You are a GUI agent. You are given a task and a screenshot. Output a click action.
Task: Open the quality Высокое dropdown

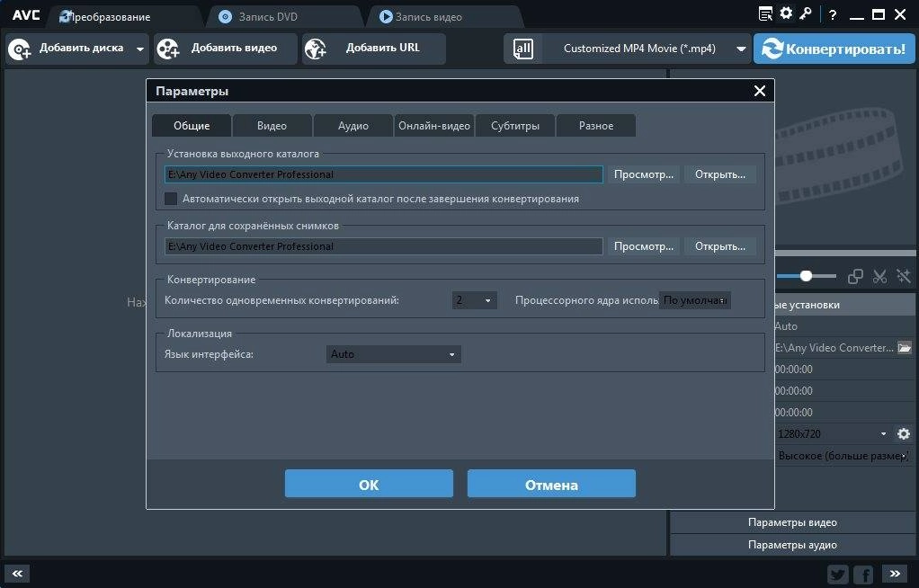843,456
